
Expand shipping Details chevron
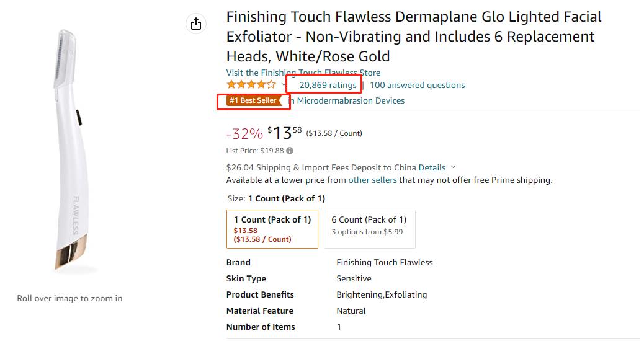pyautogui.click(x=453, y=167)
